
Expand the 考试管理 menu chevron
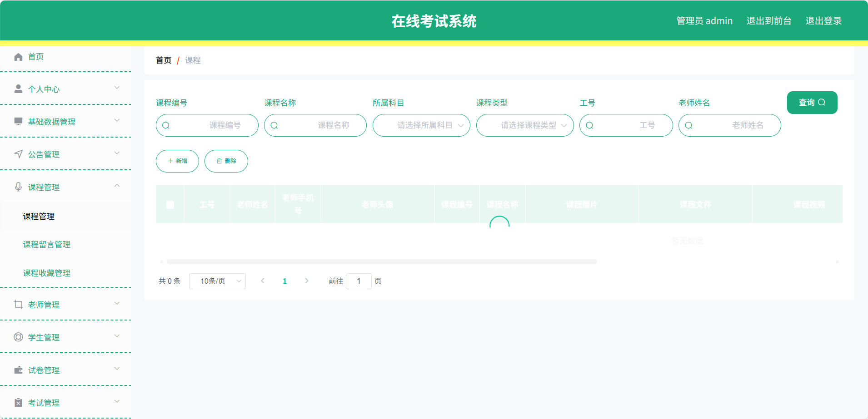tap(117, 401)
